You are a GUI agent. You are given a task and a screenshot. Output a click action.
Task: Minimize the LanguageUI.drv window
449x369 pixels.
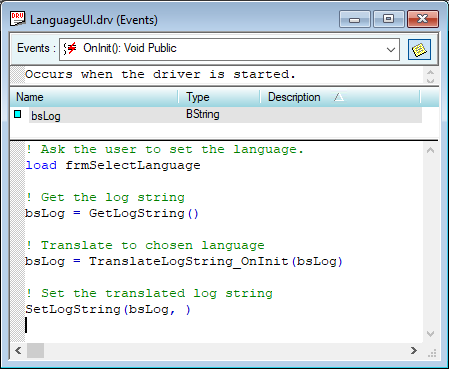[355, 19]
